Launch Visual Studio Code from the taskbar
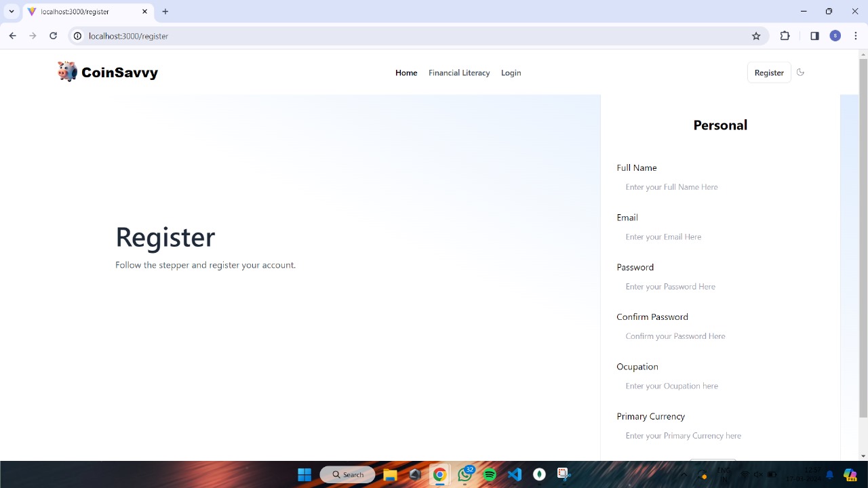Image resolution: width=868 pixels, height=488 pixels. pyautogui.click(x=515, y=474)
